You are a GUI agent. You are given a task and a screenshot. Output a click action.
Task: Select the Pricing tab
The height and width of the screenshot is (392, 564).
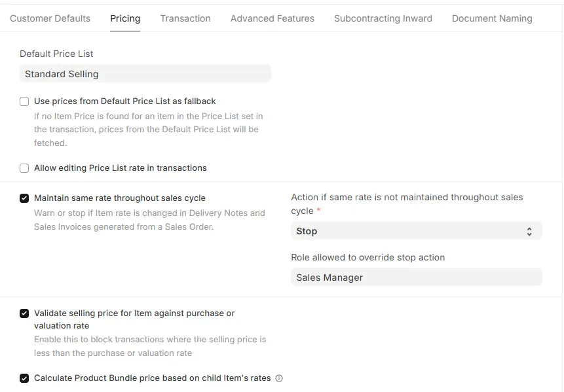(125, 18)
